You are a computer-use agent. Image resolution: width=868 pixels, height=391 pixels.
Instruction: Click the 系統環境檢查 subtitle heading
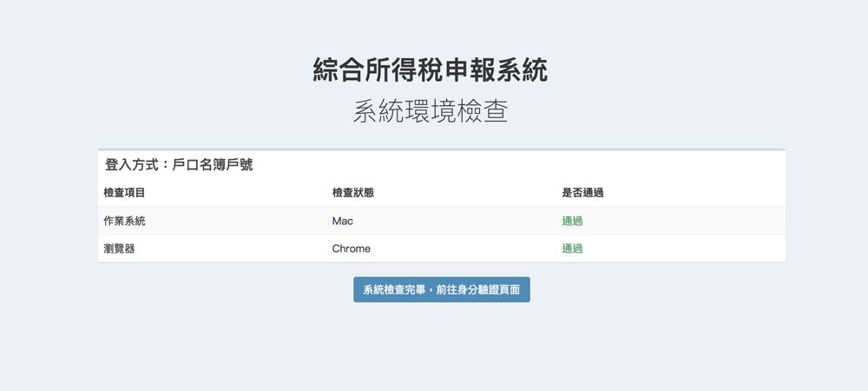[x=430, y=112]
